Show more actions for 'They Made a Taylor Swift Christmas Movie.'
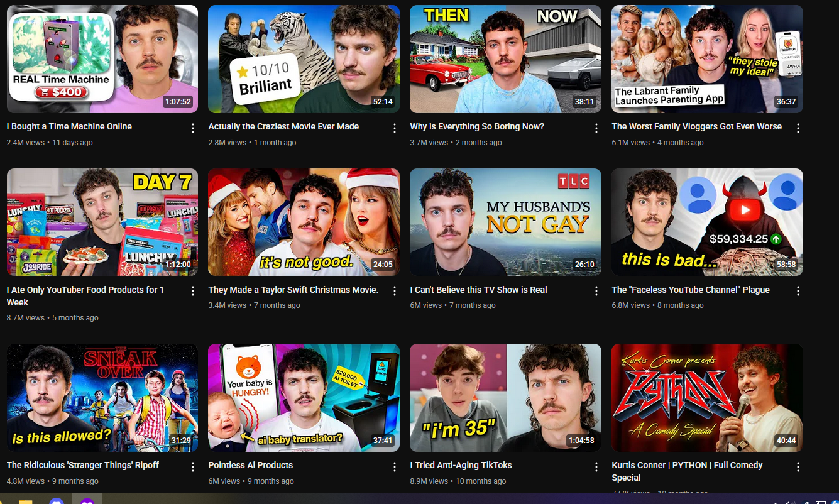This screenshot has width=839, height=504. click(x=395, y=291)
